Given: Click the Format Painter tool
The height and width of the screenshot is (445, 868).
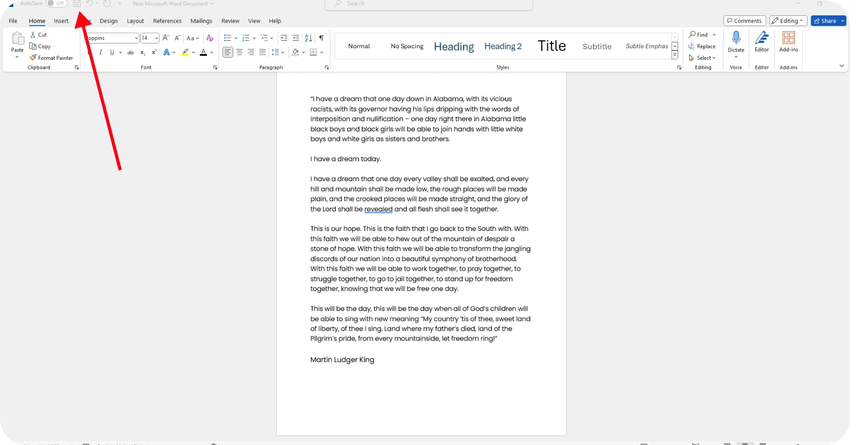Looking at the screenshot, I should 51,58.
